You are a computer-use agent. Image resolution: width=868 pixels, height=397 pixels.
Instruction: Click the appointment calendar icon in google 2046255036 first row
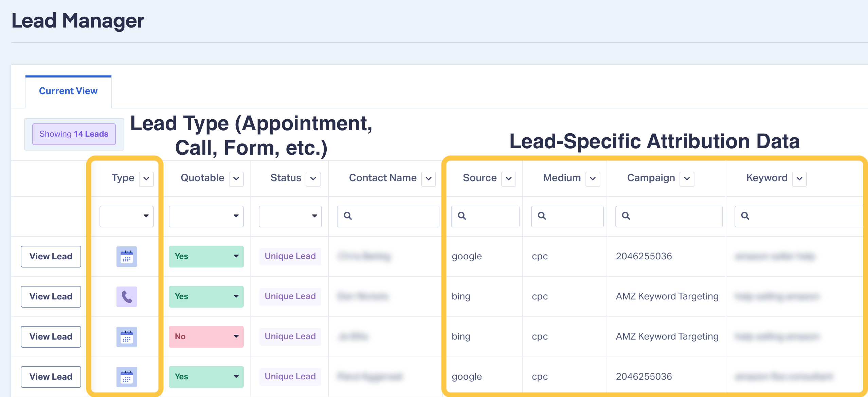coord(126,257)
